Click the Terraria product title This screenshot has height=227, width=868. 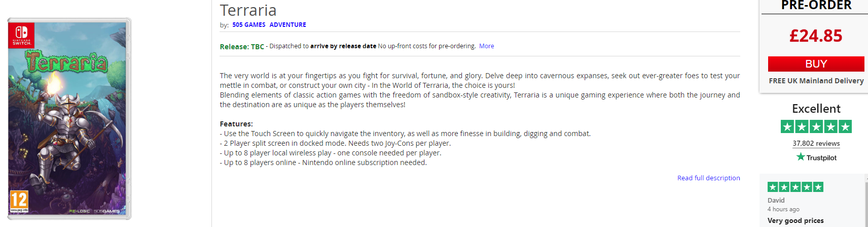tap(248, 10)
